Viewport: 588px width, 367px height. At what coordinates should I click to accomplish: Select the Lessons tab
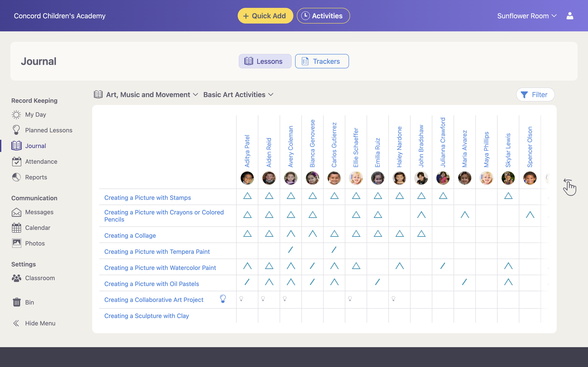(x=265, y=61)
